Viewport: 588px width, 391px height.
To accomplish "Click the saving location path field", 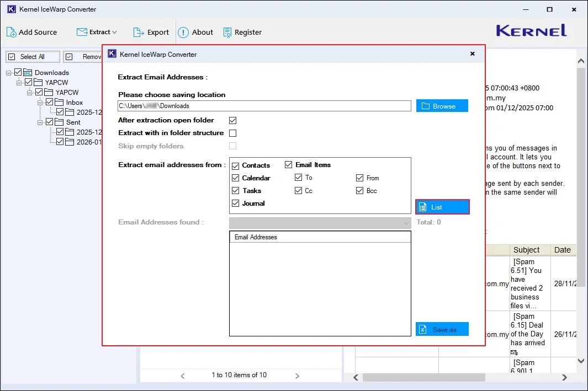I will click(264, 106).
